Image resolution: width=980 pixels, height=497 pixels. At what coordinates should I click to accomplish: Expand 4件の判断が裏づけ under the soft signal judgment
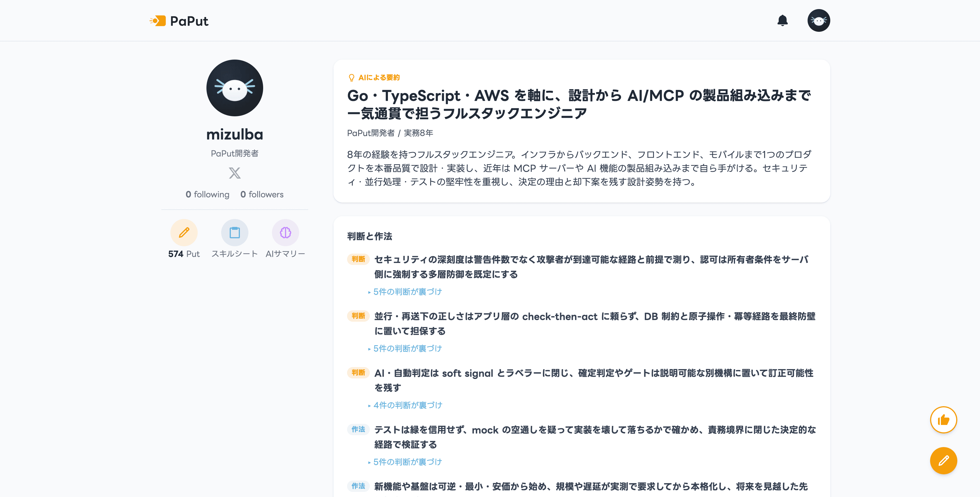405,405
